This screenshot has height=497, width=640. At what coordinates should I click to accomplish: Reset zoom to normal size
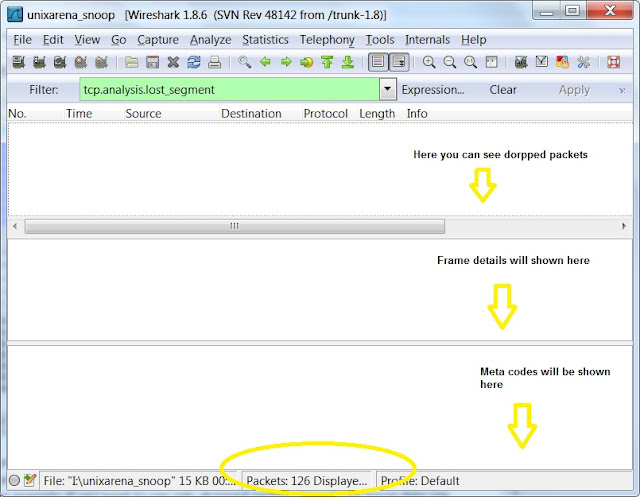pos(471,62)
